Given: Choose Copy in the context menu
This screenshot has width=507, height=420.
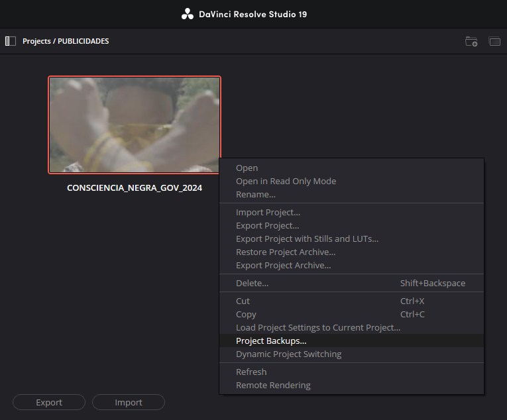Looking at the screenshot, I should point(351,314).
